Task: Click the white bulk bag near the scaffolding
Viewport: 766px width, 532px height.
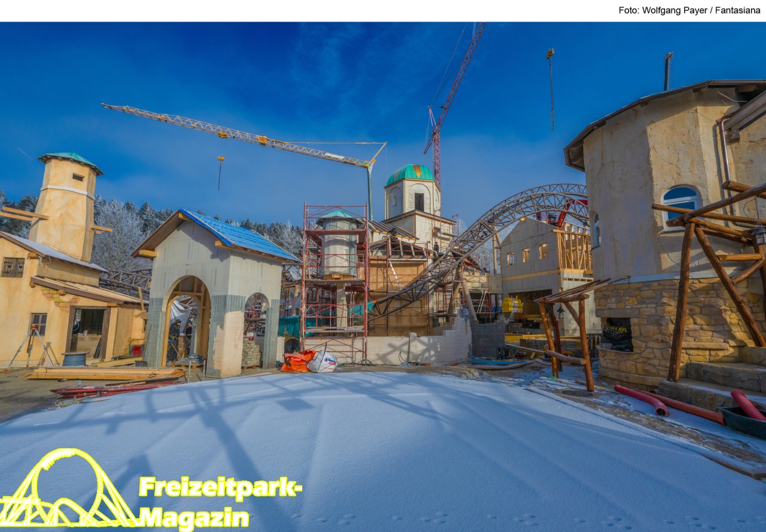Action: point(323,361)
